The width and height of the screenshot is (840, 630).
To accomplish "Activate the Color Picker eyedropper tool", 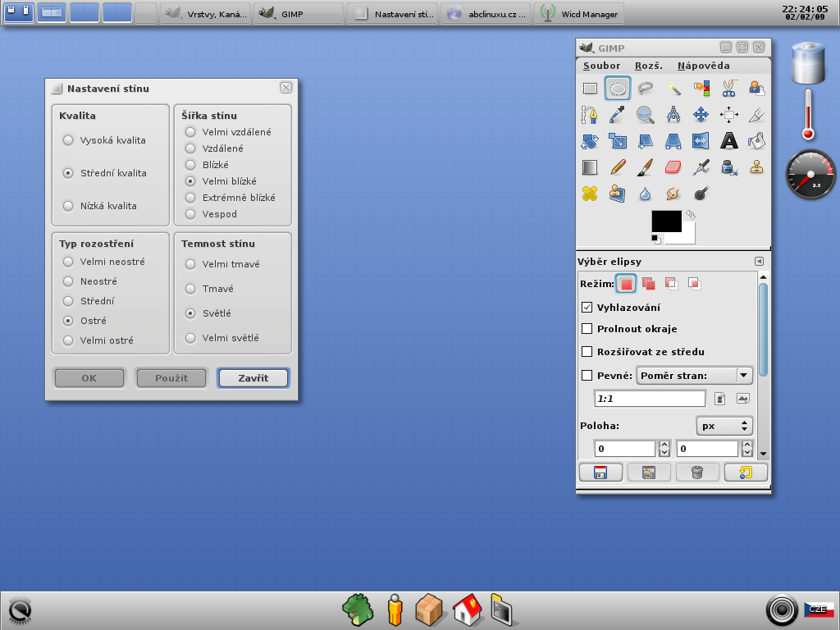I will point(618,115).
